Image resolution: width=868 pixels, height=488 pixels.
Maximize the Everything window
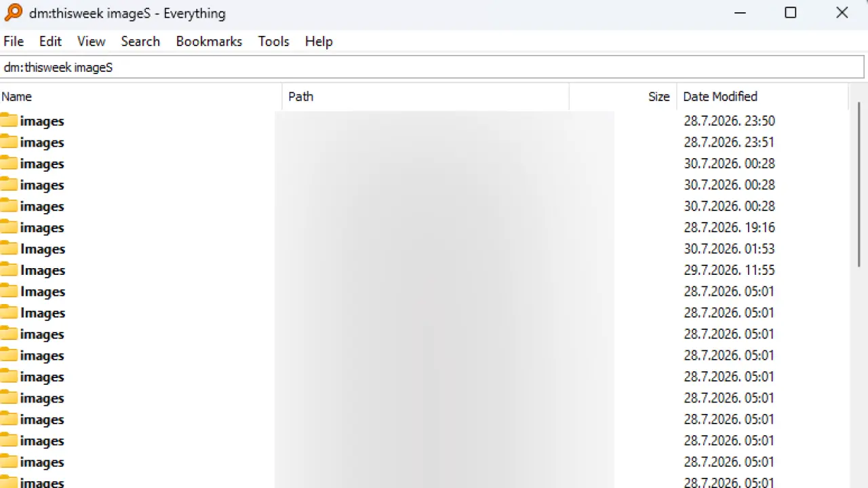791,12
